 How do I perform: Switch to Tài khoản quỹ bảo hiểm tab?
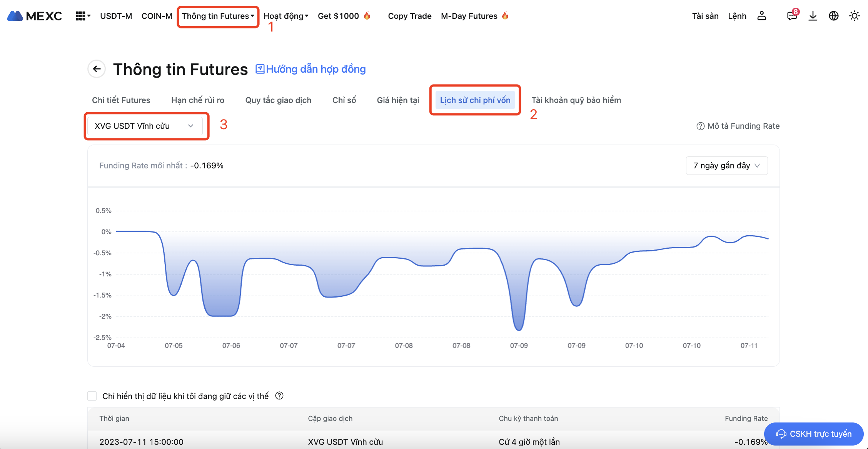click(576, 100)
